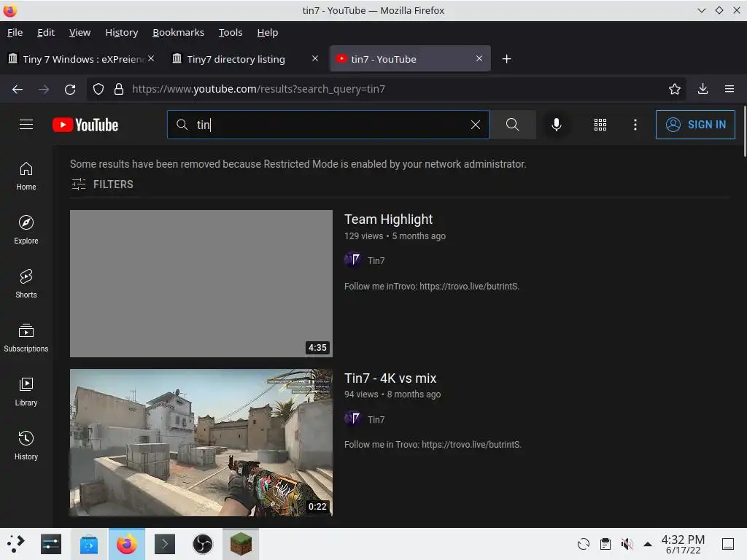Open the Tools menu
The width and height of the screenshot is (747, 560).
point(231,32)
